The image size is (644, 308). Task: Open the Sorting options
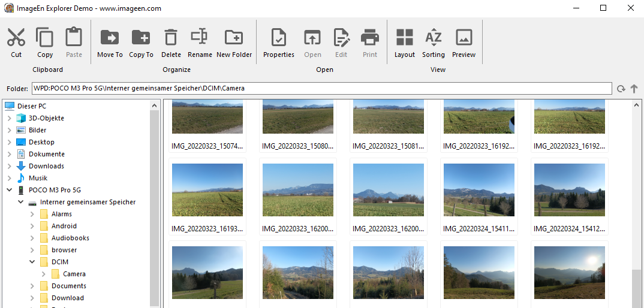434,37
